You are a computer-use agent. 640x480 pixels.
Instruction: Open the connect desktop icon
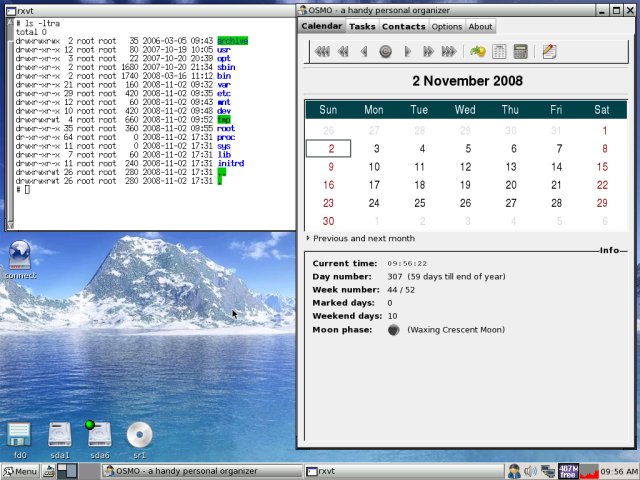(19, 258)
